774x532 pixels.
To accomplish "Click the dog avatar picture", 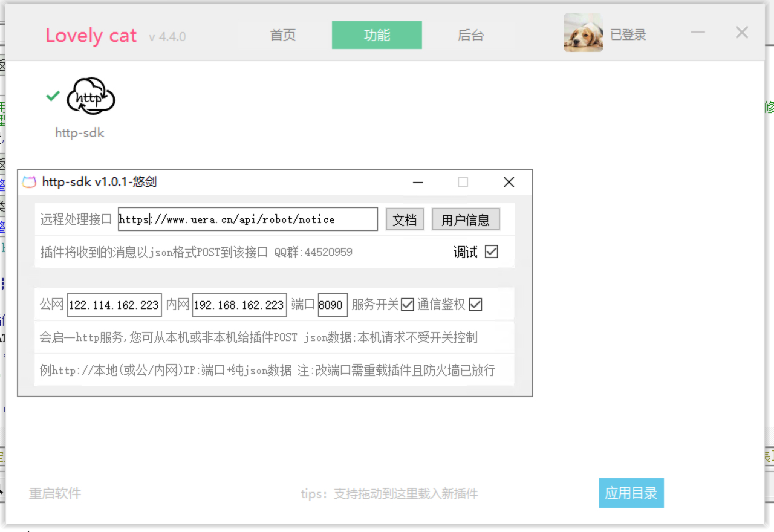I will [584, 33].
